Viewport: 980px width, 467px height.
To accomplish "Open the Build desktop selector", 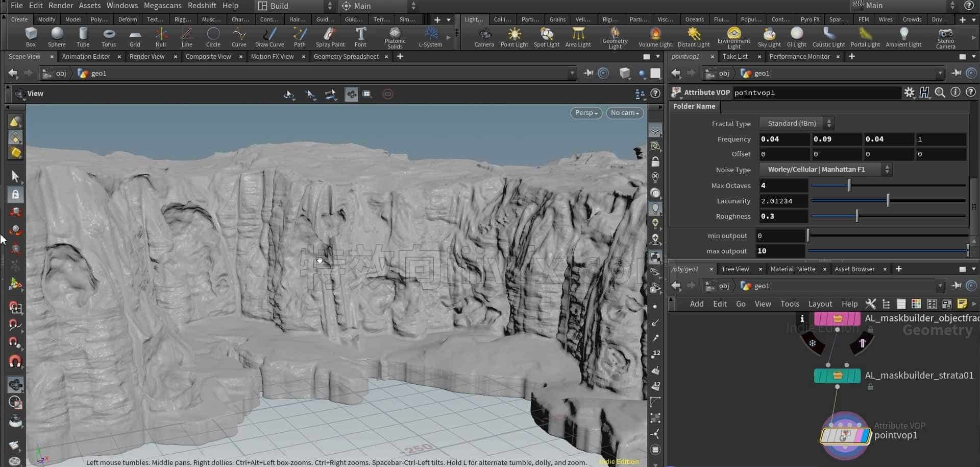I will (x=295, y=6).
